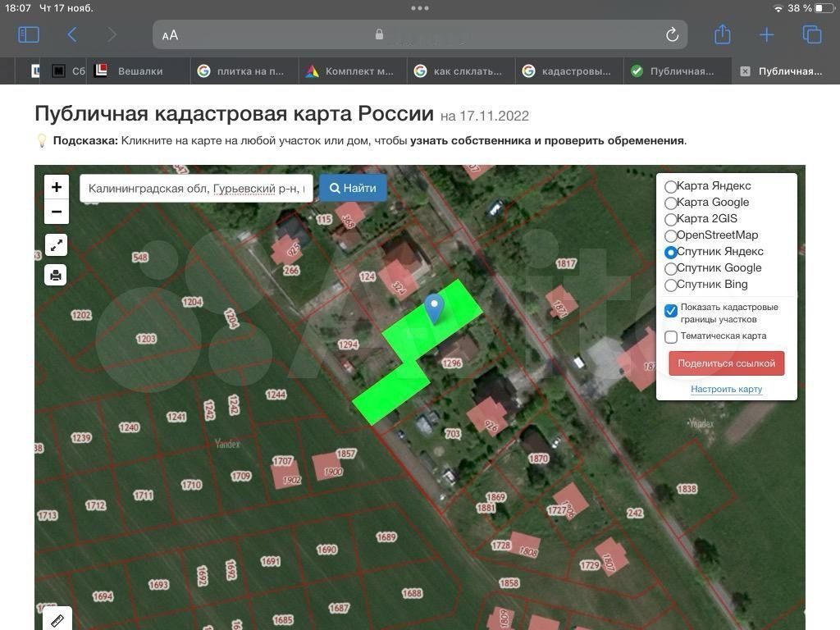
Task: Open the AA reader text-size menu
Action: (x=170, y=35)
